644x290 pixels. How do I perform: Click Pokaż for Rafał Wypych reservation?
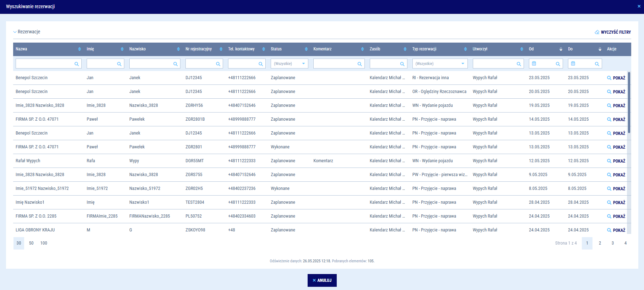[616, 161]
